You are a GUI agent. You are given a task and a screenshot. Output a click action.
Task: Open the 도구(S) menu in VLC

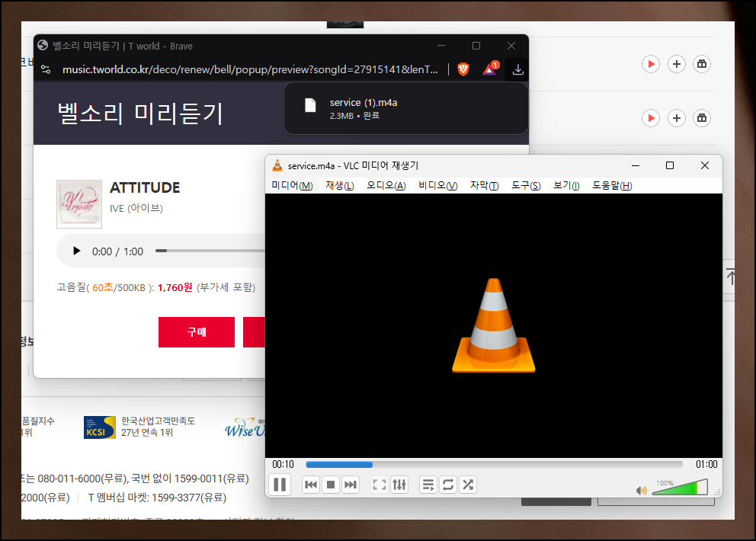click(526, 186)
